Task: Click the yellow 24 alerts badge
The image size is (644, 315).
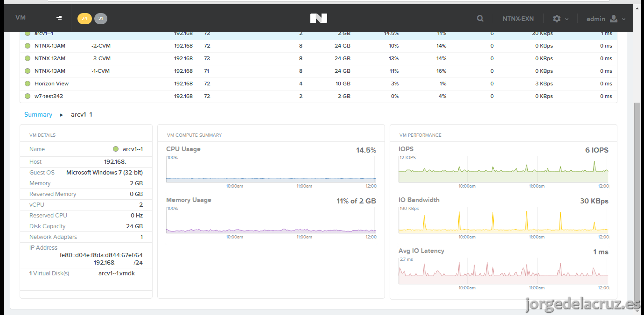Action: tap(84, 19)
